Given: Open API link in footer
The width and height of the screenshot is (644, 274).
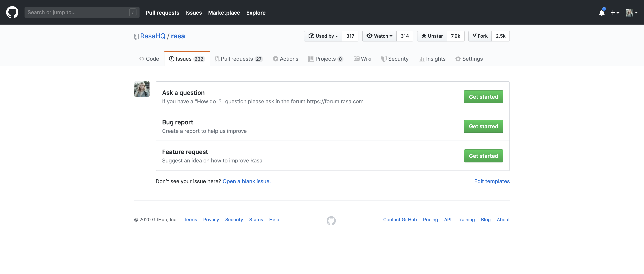Looking at the screenshot, I should point(448,220).
